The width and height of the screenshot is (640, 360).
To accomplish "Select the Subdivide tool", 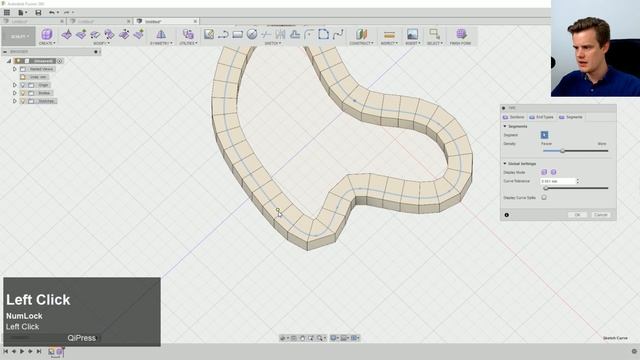I will click(x=95, y=35).
